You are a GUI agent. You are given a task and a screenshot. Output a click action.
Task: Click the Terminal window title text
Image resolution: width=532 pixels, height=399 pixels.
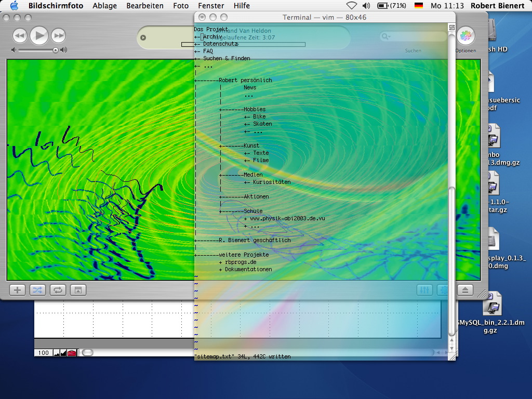coord(324,17)
